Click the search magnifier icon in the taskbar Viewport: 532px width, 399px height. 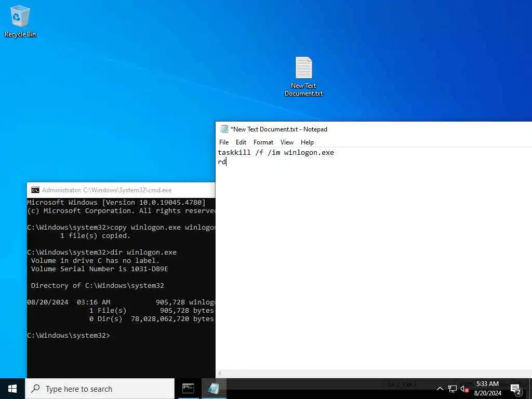pos(35,389)
